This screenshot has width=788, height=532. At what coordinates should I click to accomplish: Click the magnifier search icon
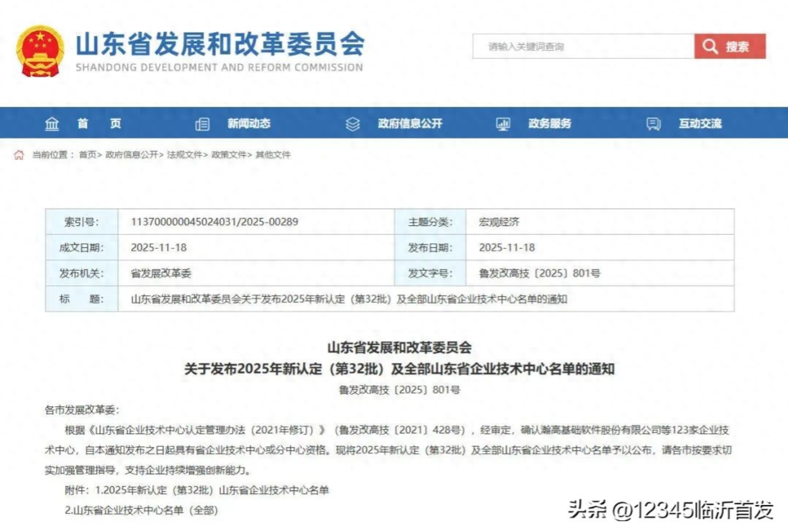click(710, 46)
